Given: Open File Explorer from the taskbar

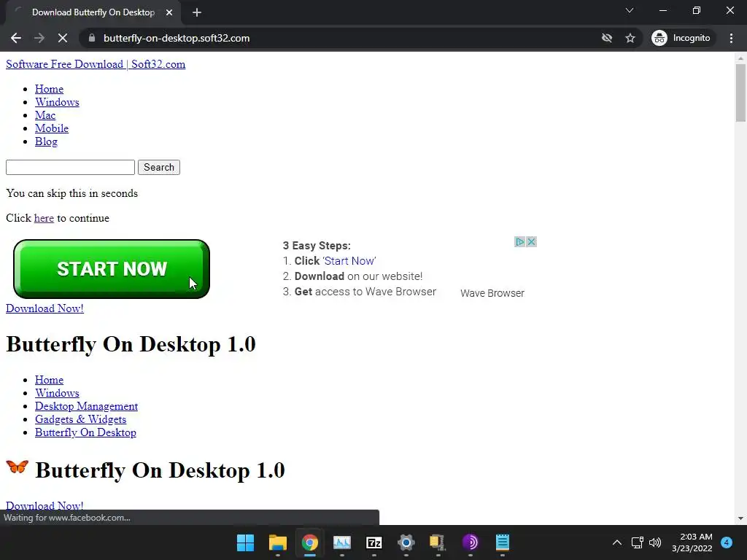Looking at the screenshot, I should tap(278, 542).
